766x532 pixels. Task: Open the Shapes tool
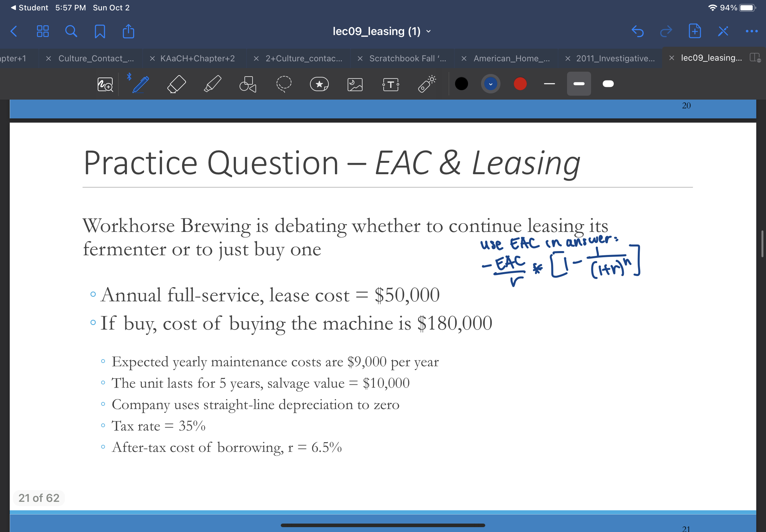click(248, 83)
